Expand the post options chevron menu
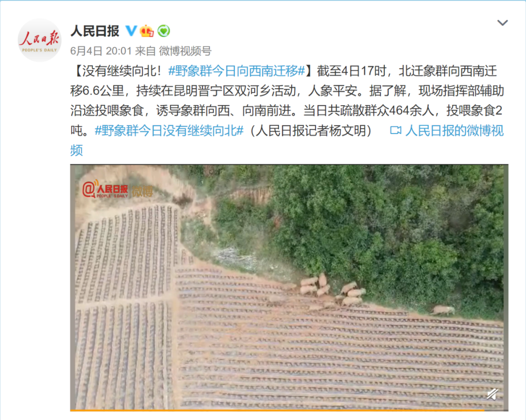The width and height of the screenshot is (526, 420). coord(502,23)
